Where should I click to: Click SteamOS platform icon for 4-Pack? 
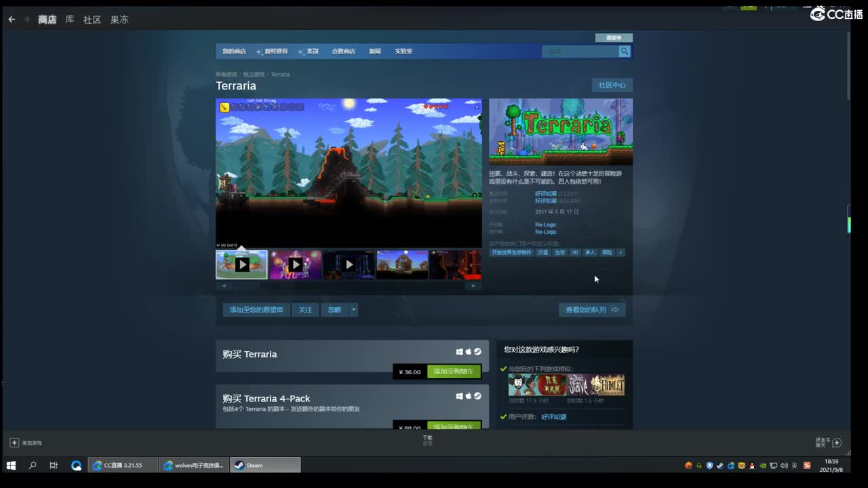477,396
